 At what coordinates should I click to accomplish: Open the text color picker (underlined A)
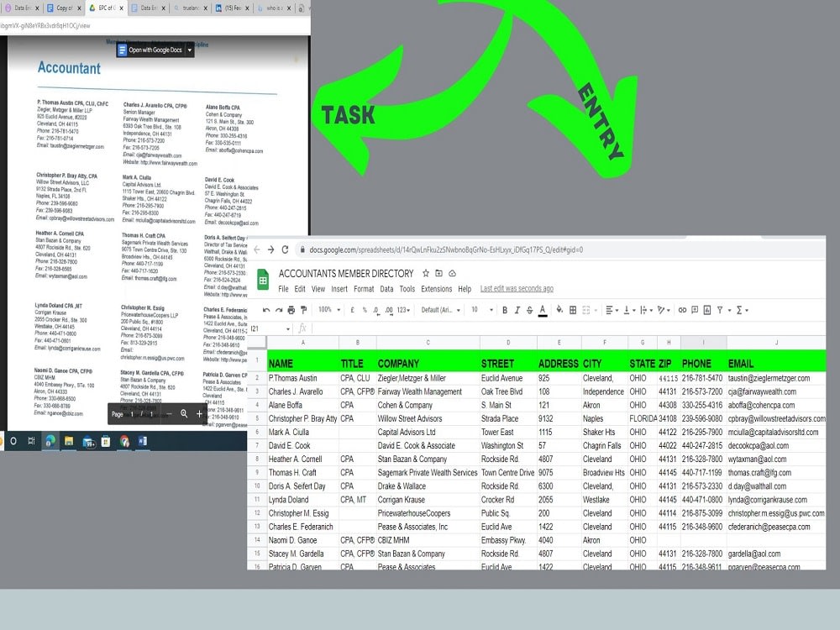[543, 310]
